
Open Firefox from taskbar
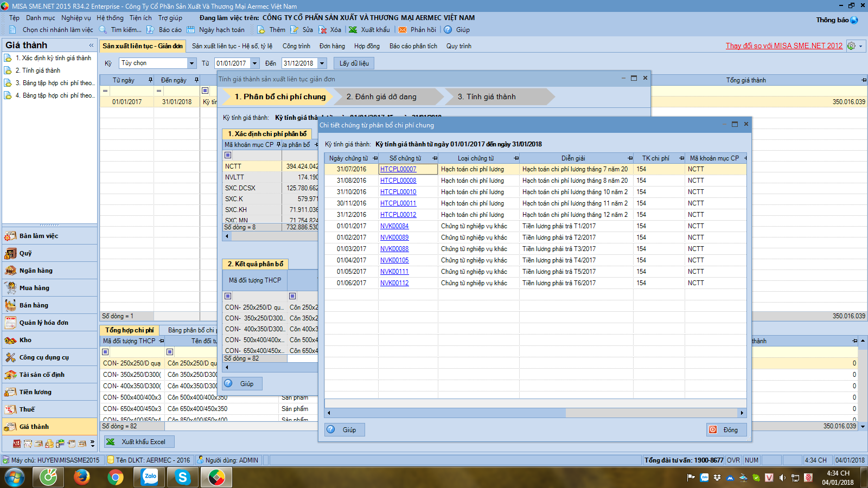[82, 477]
